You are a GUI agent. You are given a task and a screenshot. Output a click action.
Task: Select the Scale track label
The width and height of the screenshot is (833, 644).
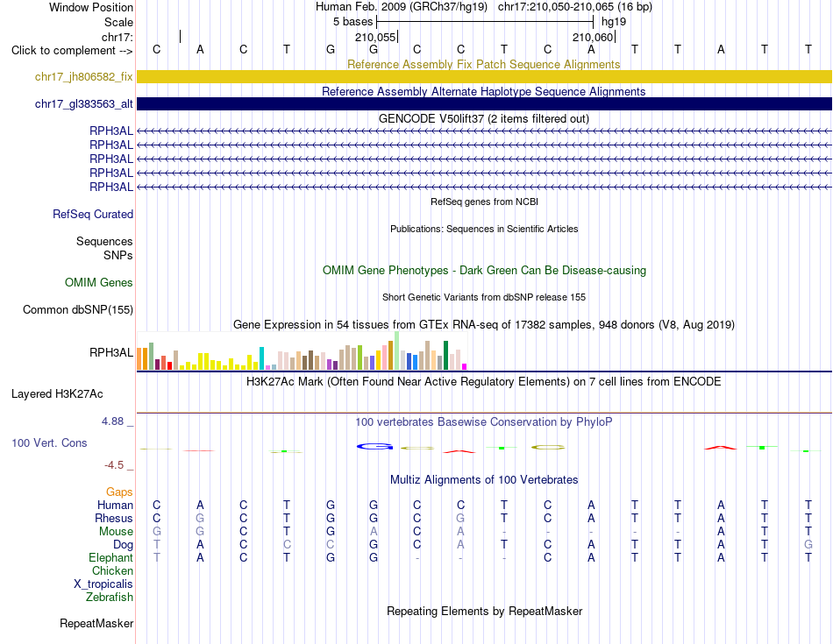[118, 22]
